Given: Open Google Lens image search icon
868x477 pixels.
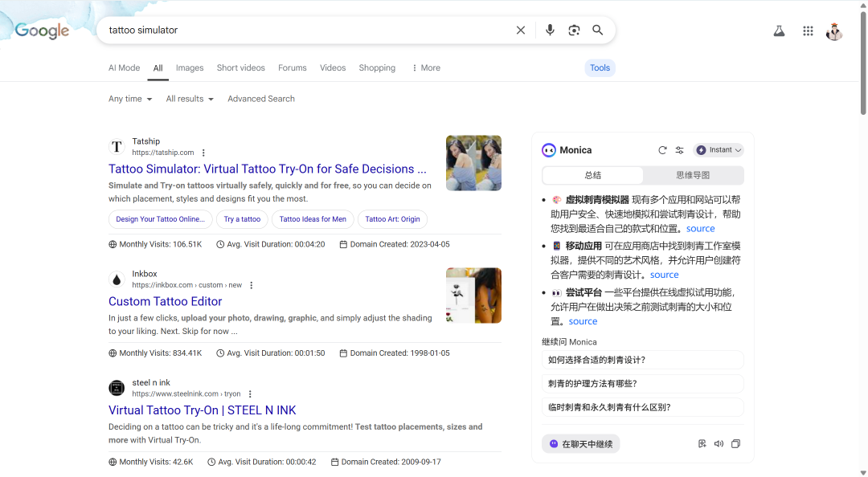Looking at the screenshot, I should (x=574, y=31).
